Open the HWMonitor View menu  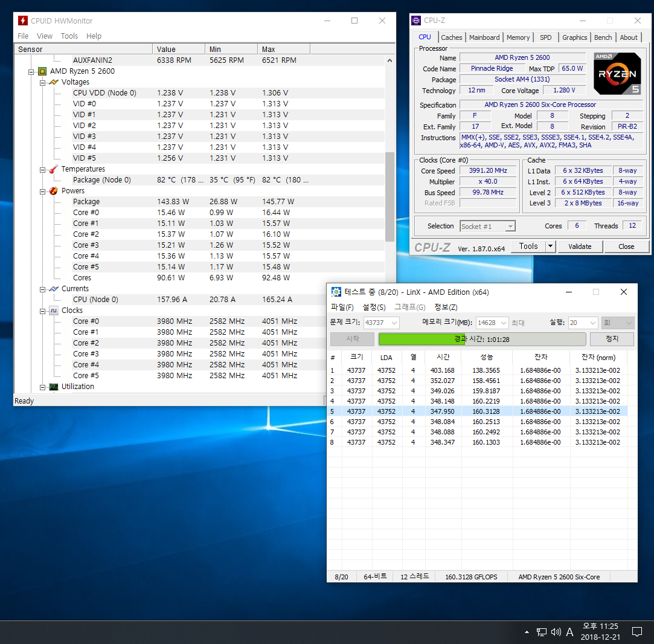click(x=45, y=36)
